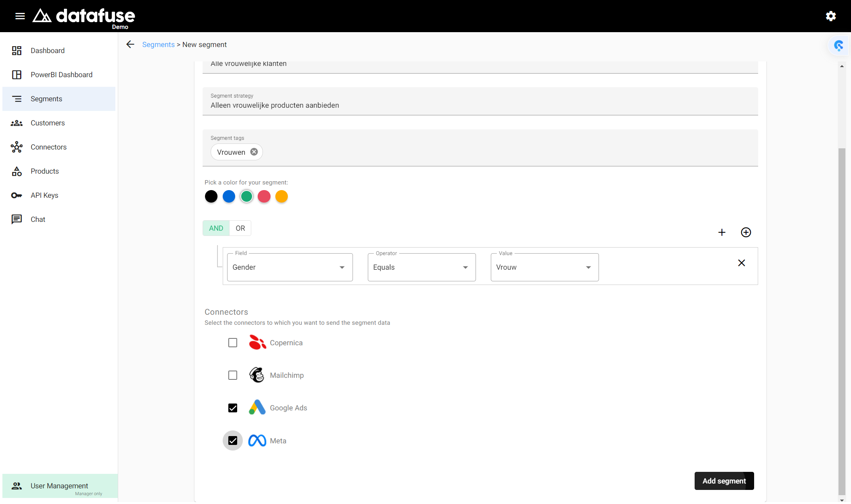Image resolution: width=851 pixels, height=504 pixels.
Task: Pick the blue segment color
Action: (x=229, y=197)
